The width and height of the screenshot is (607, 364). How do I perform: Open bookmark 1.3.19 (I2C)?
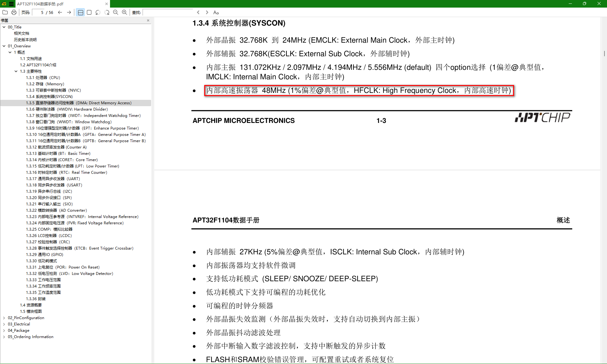(x=49, y=191)
